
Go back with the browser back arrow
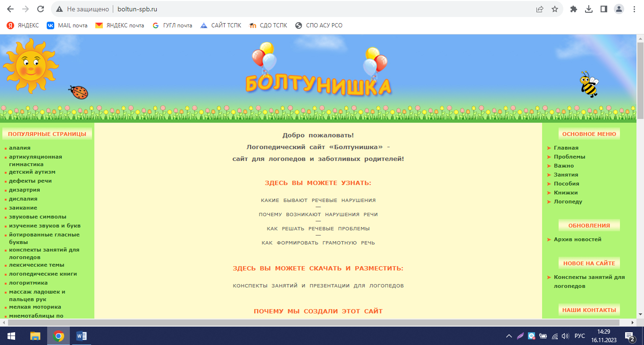[10, 9]
